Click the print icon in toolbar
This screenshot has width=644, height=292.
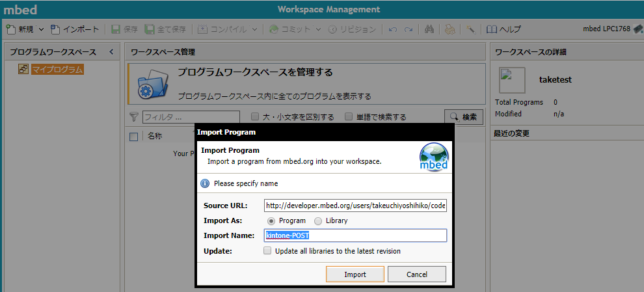pyautogui.click(x=449, y=29)
